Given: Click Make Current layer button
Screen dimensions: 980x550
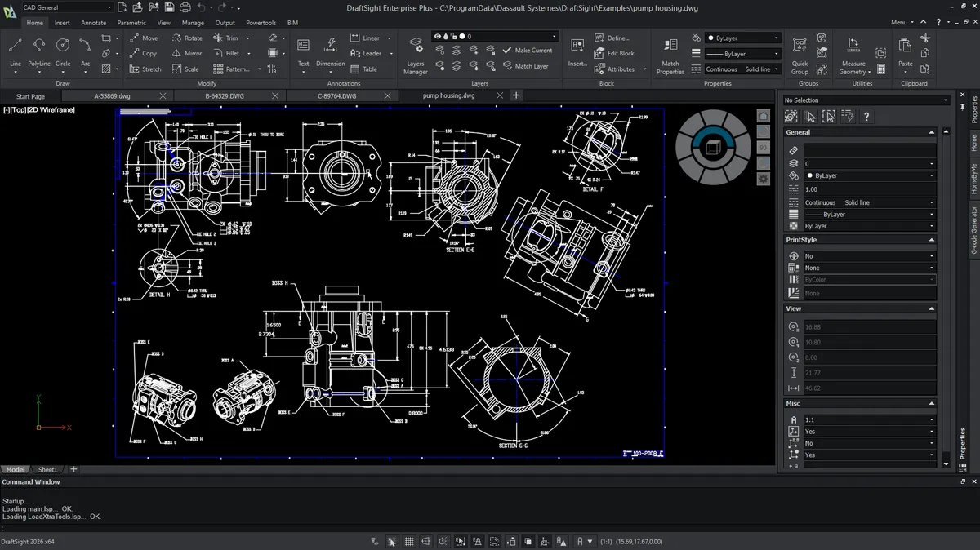Looking at the screenshot, I should click(x=528, y=51).
